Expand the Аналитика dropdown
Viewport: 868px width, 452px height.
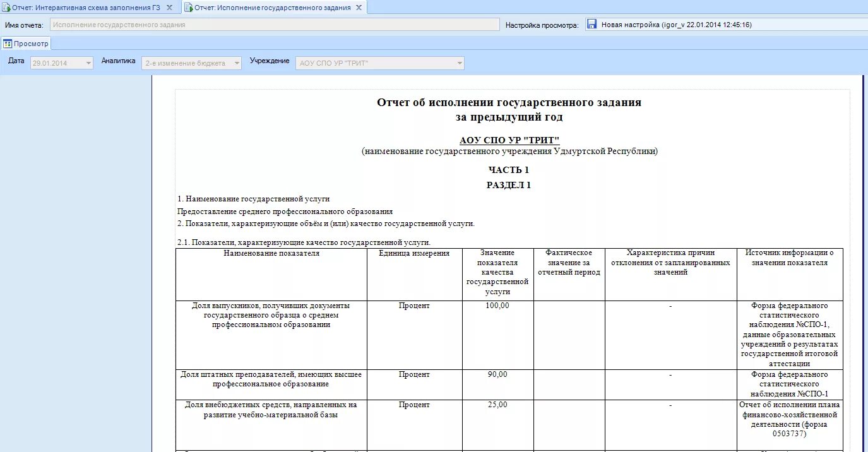[x=237, y=63]
